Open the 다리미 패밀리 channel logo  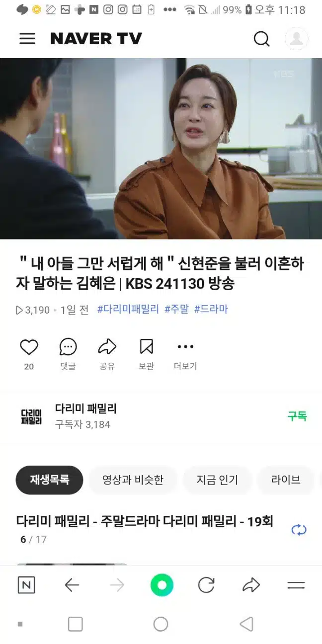31,416
